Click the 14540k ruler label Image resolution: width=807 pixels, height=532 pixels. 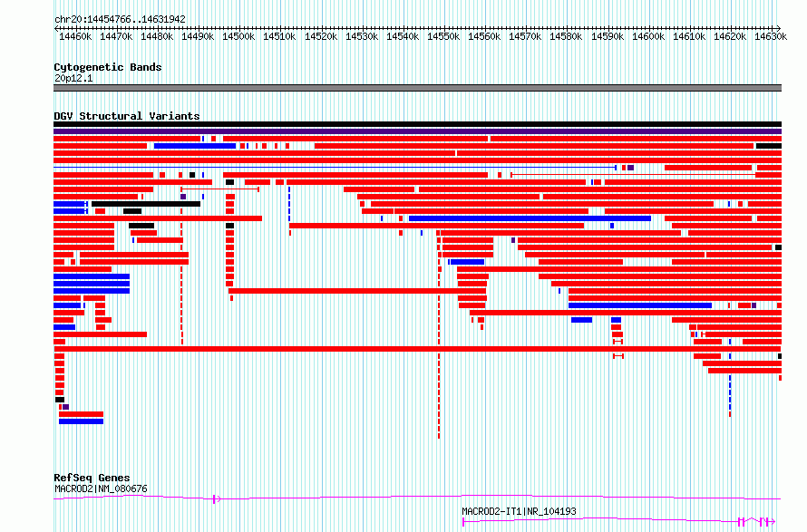(x=403, y=36)
